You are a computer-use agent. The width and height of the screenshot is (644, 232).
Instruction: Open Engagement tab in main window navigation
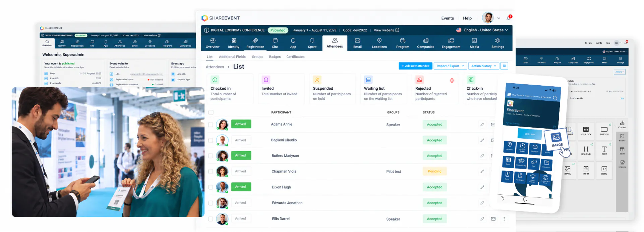[451, 43]
